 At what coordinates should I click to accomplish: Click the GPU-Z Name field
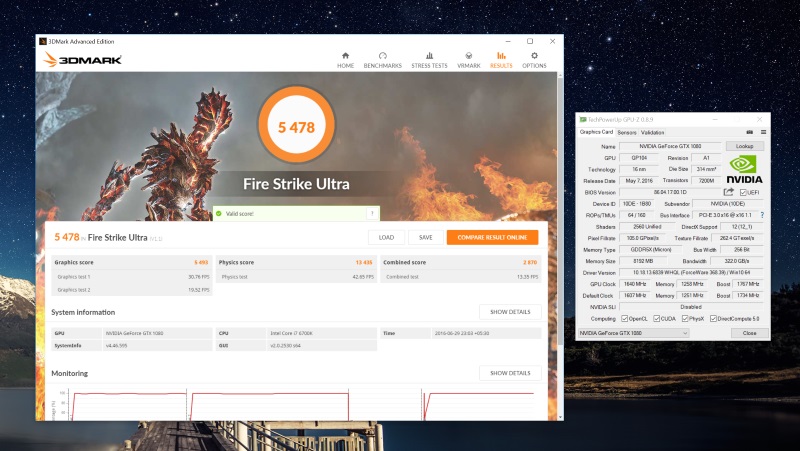tap(670, 146)
